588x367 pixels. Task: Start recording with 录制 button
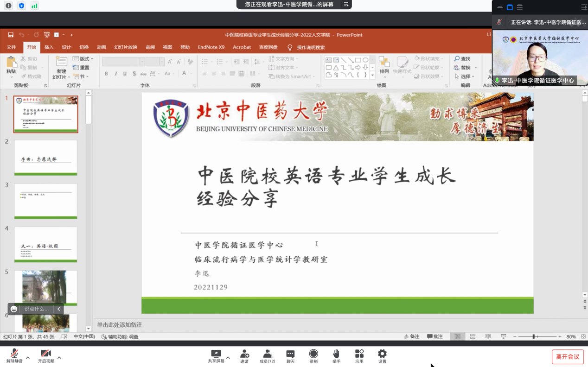coord(313,356)
